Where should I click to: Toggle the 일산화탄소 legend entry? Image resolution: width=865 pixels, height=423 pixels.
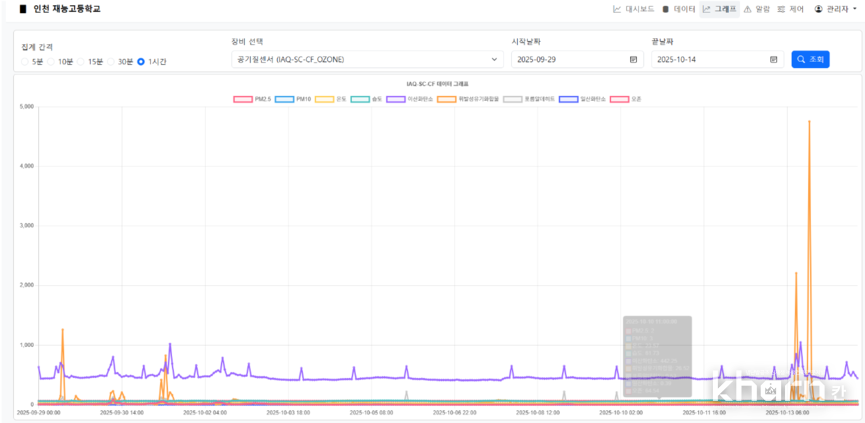click(583, 99)
